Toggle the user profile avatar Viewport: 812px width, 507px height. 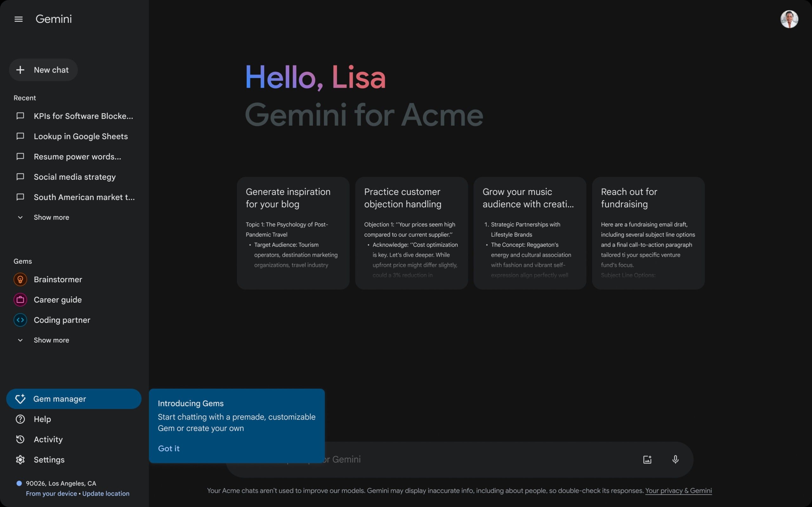(789, 19)
